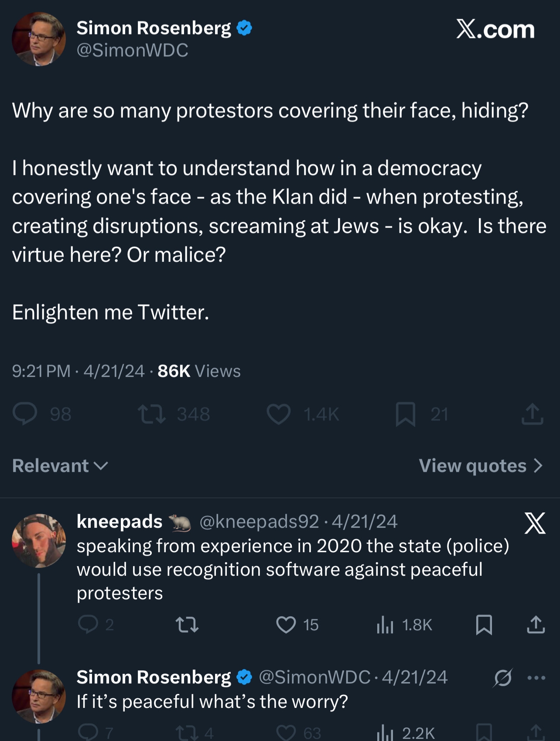
Task: Open the Relevant sort dropdown
Action: point(60,466)
